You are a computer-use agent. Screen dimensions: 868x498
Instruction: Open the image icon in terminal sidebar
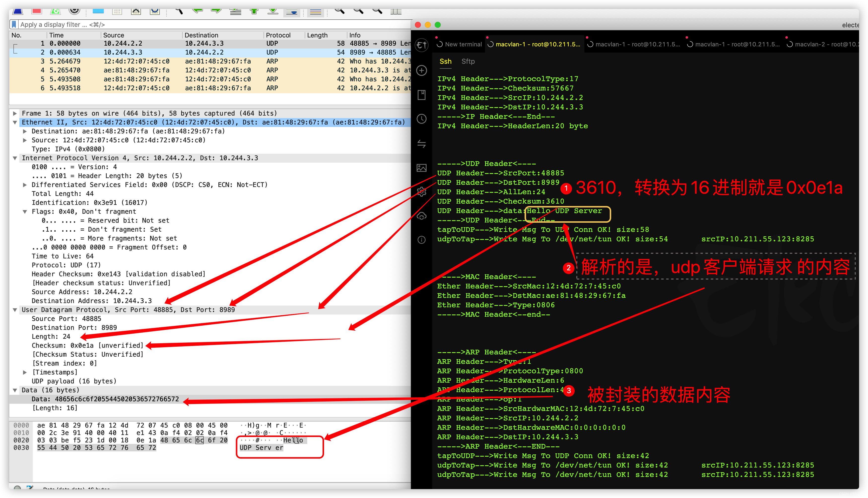coord(422,168)
